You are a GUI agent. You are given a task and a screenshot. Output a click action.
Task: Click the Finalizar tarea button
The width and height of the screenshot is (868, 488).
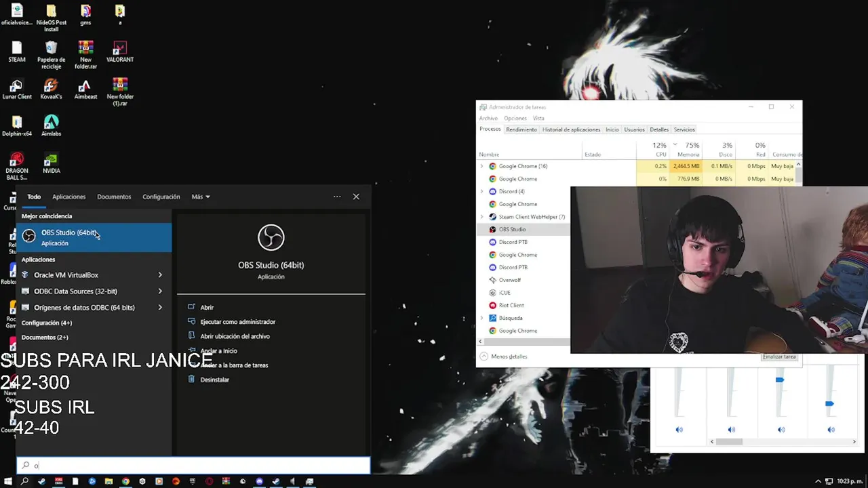coord(779,357)
